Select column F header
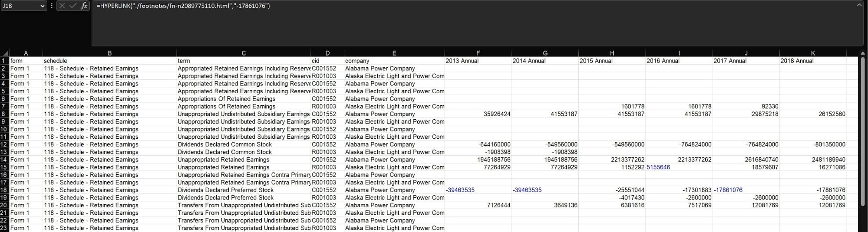868x232 pixels. pyautogui.click(x=478, y=53)
